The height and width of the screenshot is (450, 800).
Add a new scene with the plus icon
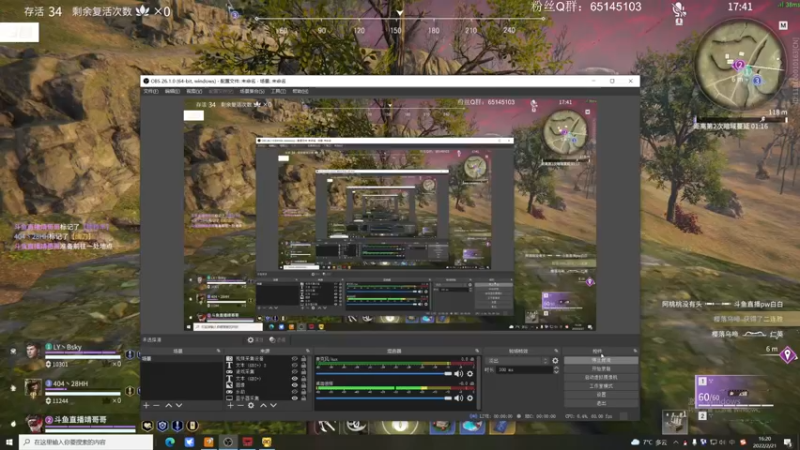tap(146, 406)
